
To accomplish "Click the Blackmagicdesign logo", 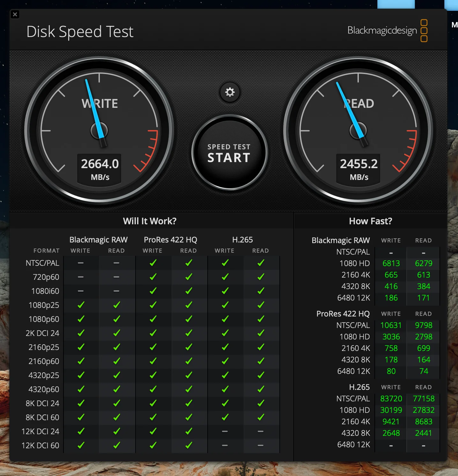I will point(387,31).
